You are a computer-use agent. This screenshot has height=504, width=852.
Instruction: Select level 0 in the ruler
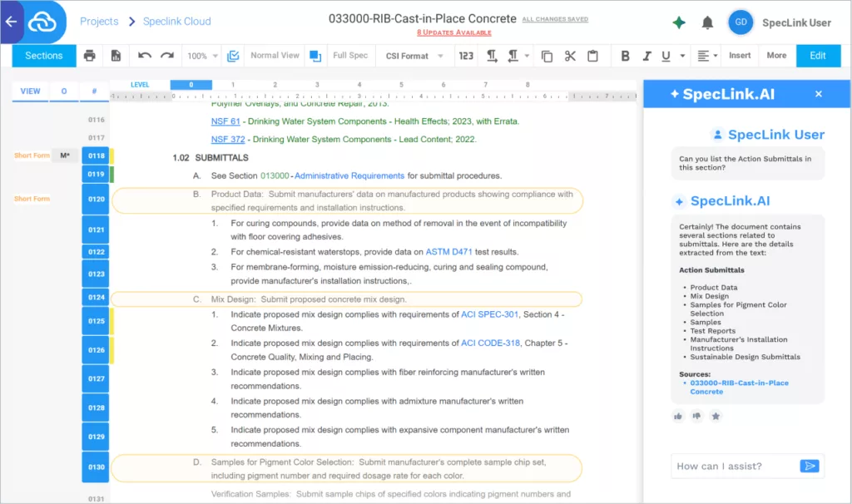click(x=191, y=85)
